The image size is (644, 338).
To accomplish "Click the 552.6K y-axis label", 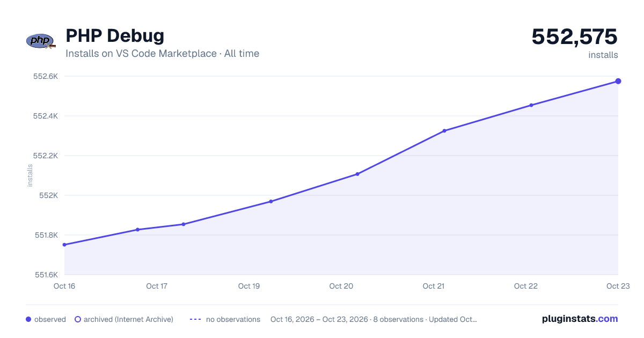I will [46, 76].
